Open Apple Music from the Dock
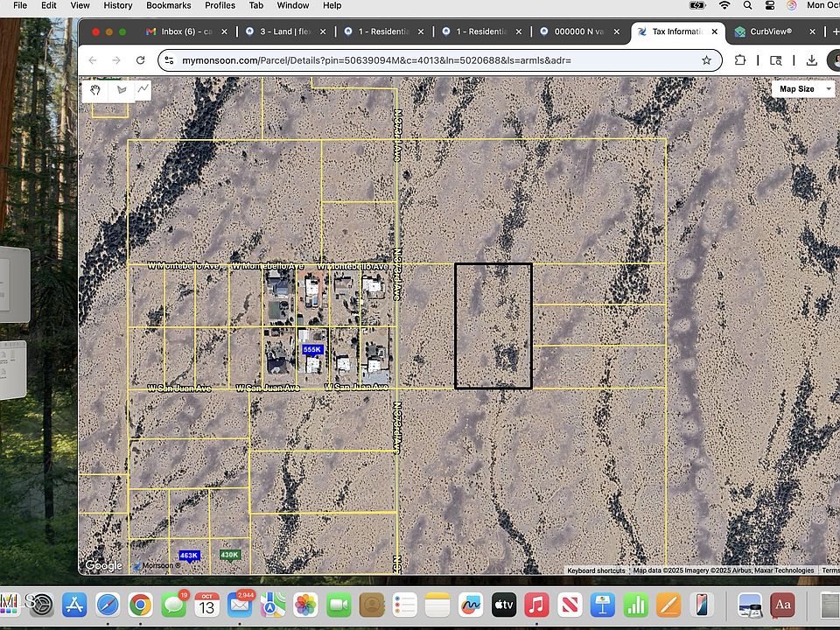 tap(537, 605)
